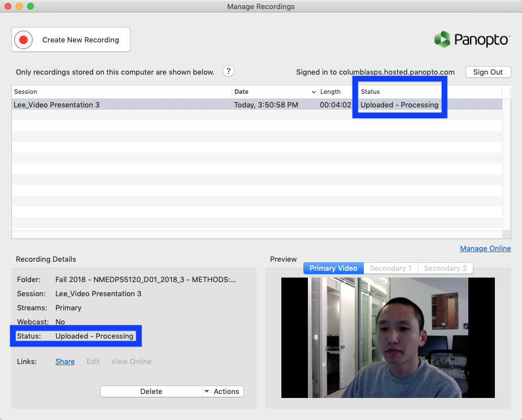Screen dimensions: 522x420
Task: Click the primary video preview thumbnail
Action: pyautogui.click(x=388, y=337)
